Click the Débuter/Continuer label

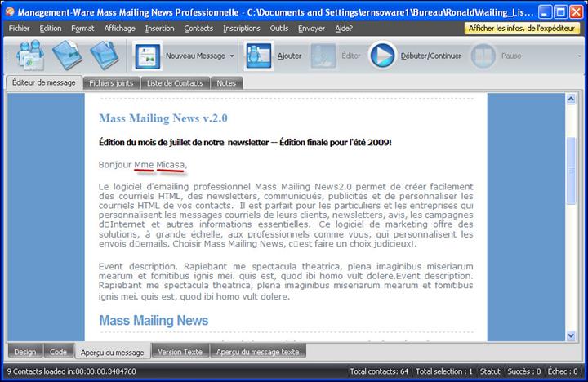(x=431, y=56)
